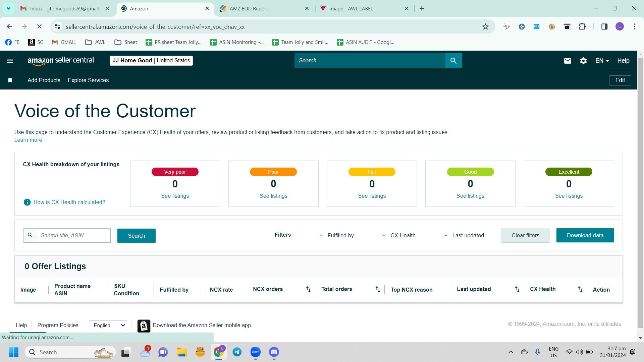Image resolution: width=644 pixels, height=362 pixels.
Task: See listings under Very poor
Action: (175, 196)
